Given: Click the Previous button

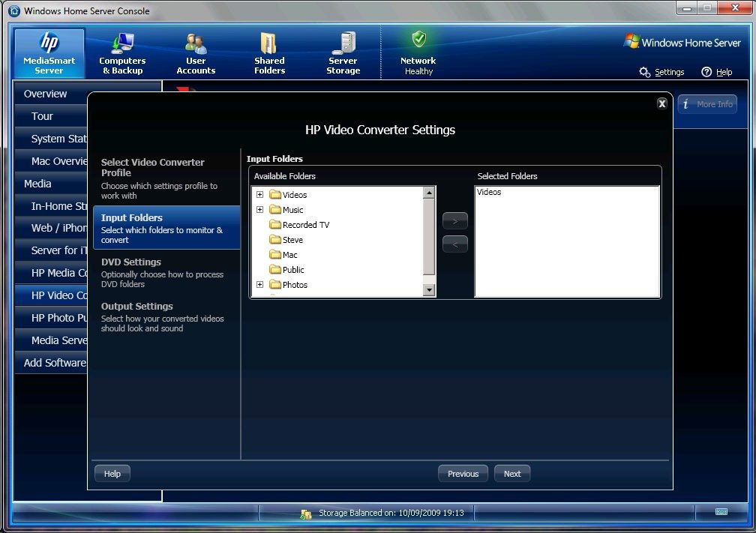Looking at the screenshot, I should click(463, 474).
